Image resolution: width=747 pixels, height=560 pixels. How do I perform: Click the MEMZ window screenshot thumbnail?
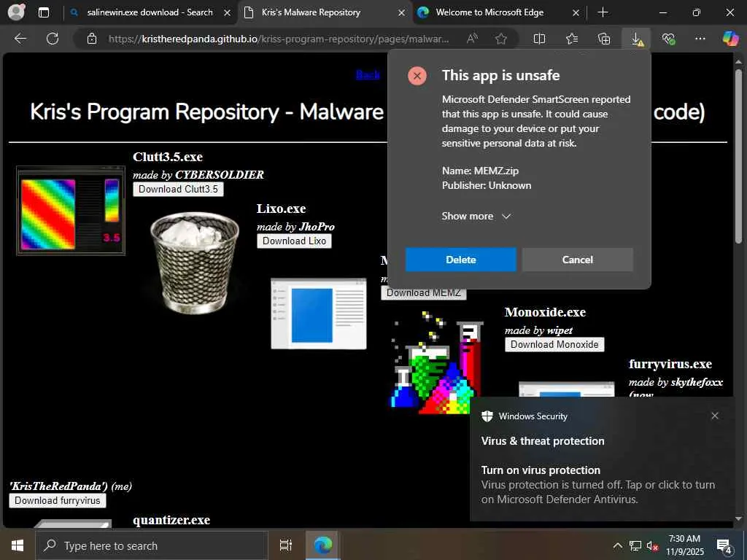(x=319, y=314)
